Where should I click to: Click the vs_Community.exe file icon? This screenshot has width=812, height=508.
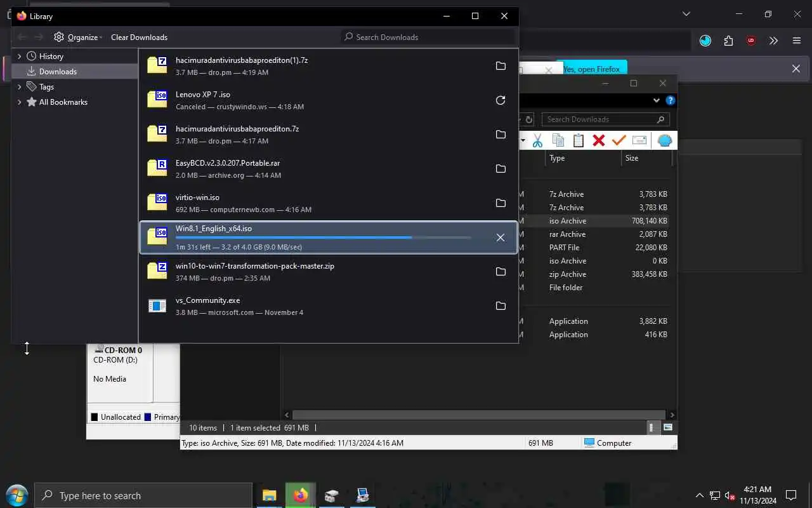pyautogui.click(x=157, y=306)
